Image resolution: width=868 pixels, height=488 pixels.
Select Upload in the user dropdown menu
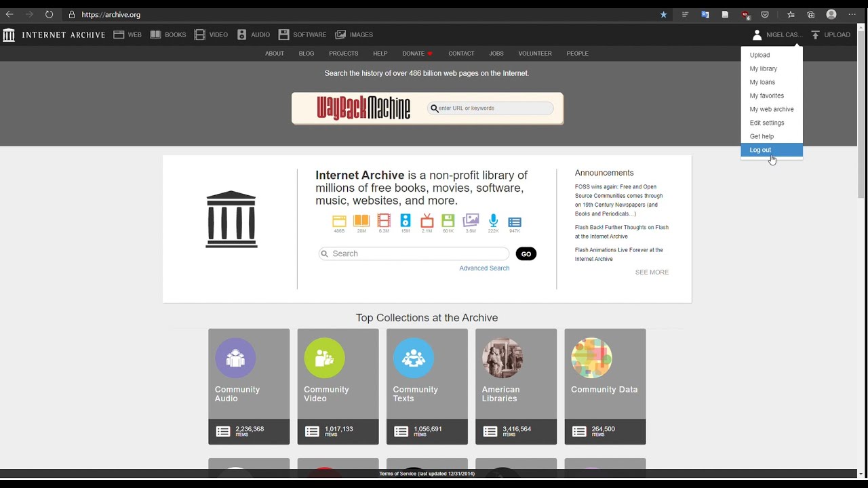click(772, 55)
